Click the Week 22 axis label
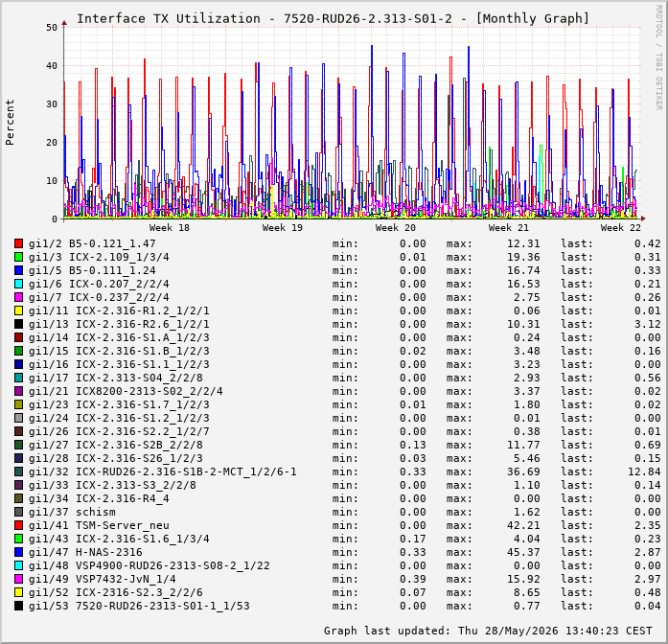The image size is (668, 644). 621,228
